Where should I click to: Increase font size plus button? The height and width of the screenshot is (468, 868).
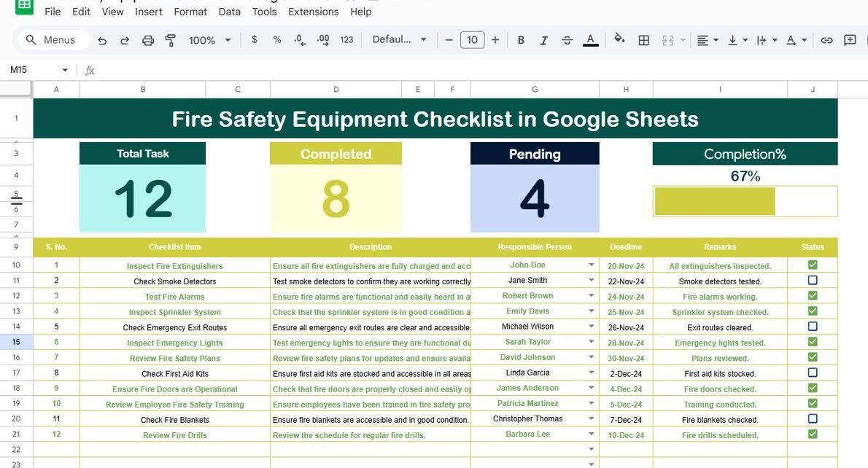[495, 40]
